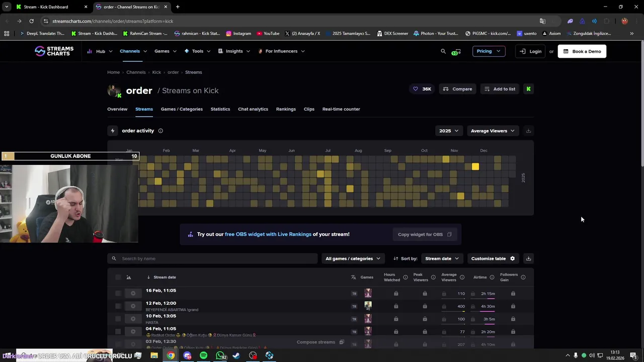The image size is (644, 362).
Task: Reload the page with the browser refresh icon
Action: point(31,21)
